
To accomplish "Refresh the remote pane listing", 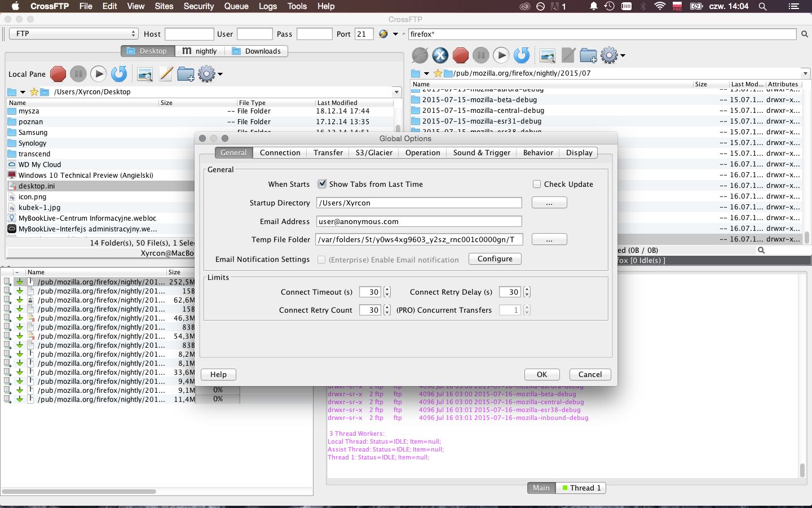I will (522, 55).
